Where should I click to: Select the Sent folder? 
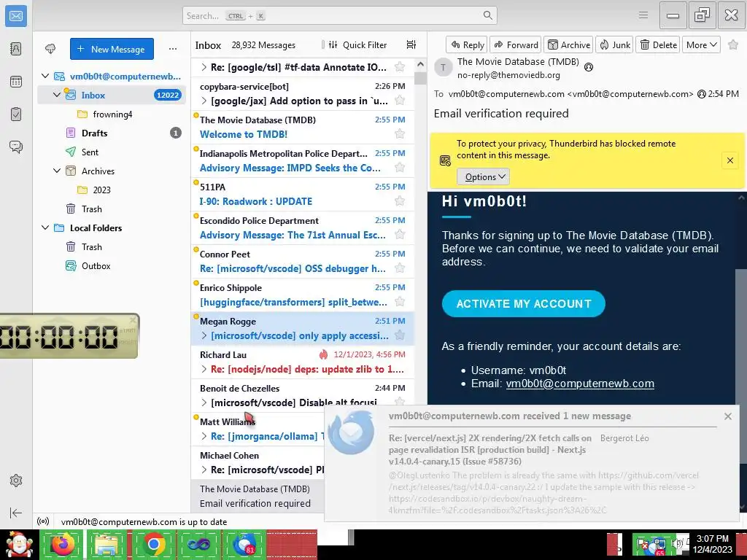click(112, 152)
